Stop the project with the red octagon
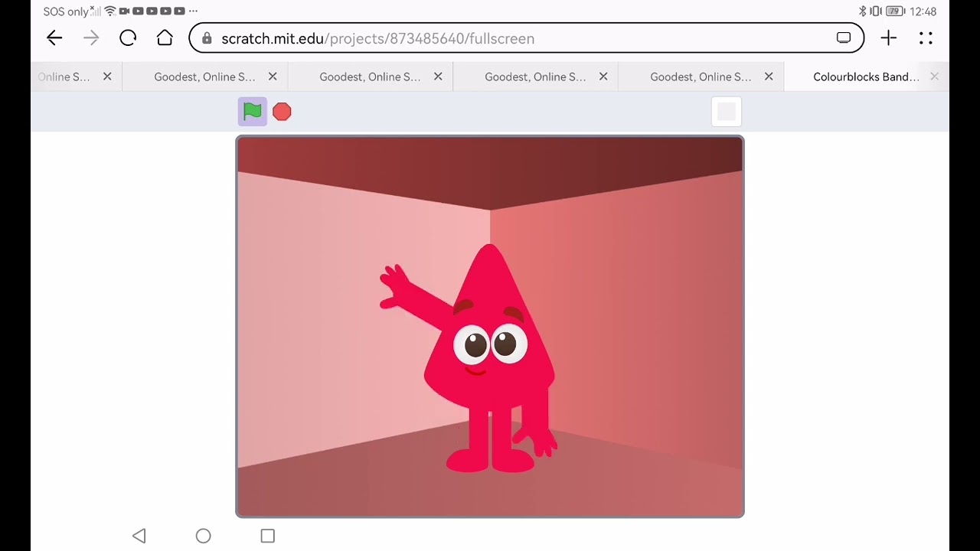Image resolution: width=980 pixels, height=551 pixels. pyautogui.click(x=282, y=112)
